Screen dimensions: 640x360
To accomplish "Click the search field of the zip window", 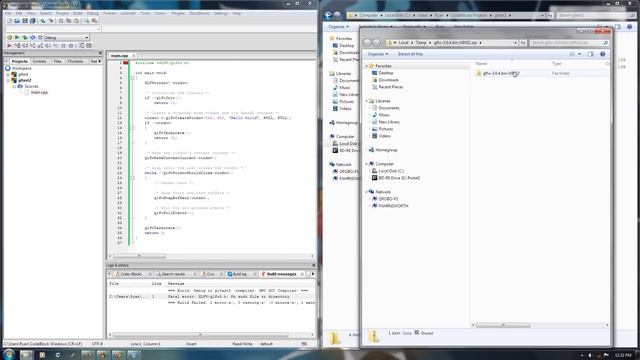I will click(x=569, y=42).
